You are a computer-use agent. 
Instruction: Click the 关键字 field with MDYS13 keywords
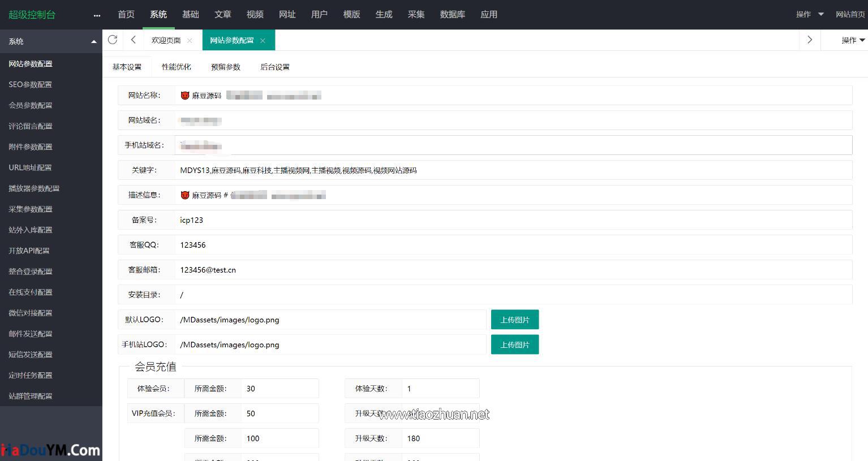(x=513, y=170)
